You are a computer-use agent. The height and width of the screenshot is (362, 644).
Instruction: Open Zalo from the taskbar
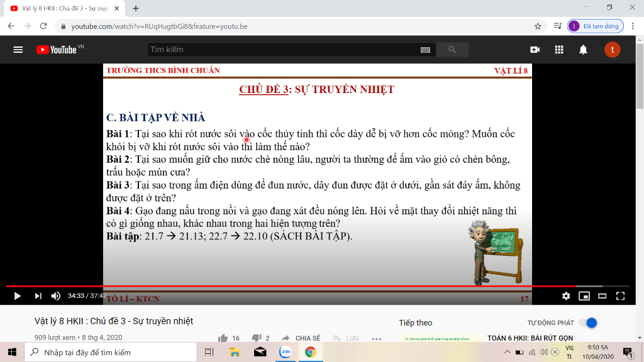286,352
